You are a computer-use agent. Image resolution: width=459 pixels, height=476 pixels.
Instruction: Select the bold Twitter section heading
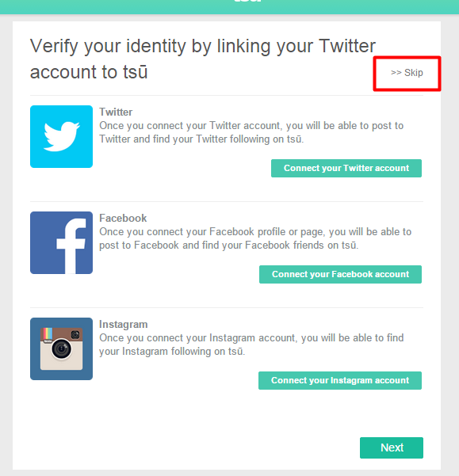[116, 112]
